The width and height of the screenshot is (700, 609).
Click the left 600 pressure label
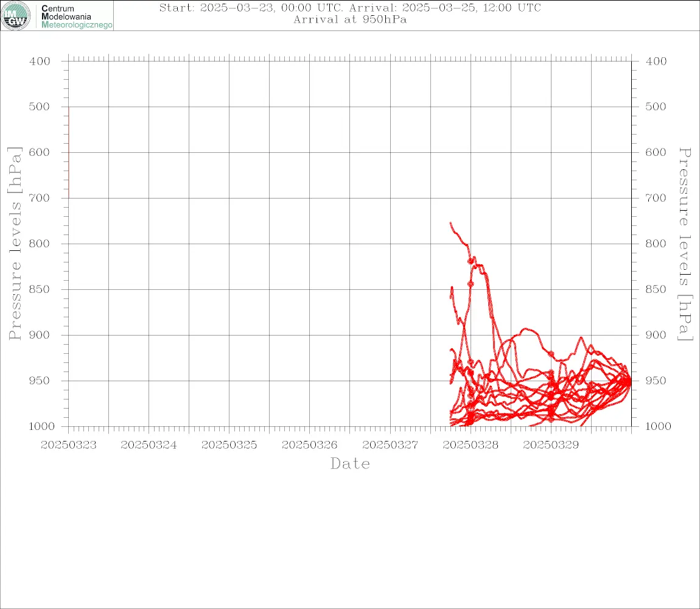point(40,152)
